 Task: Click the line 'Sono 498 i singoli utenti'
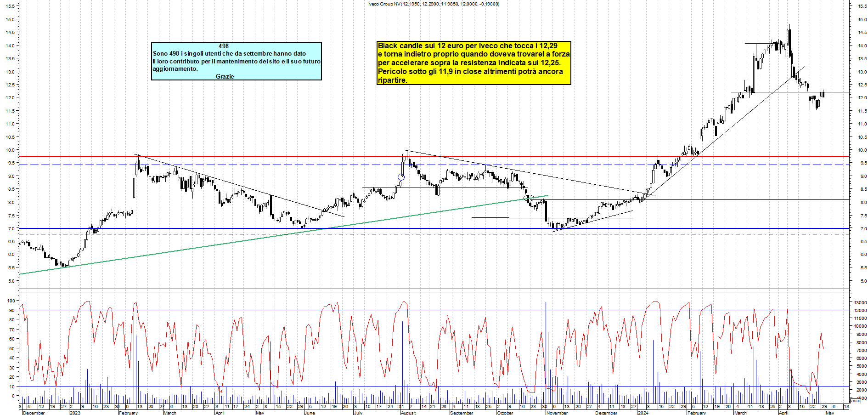(229, 54)
